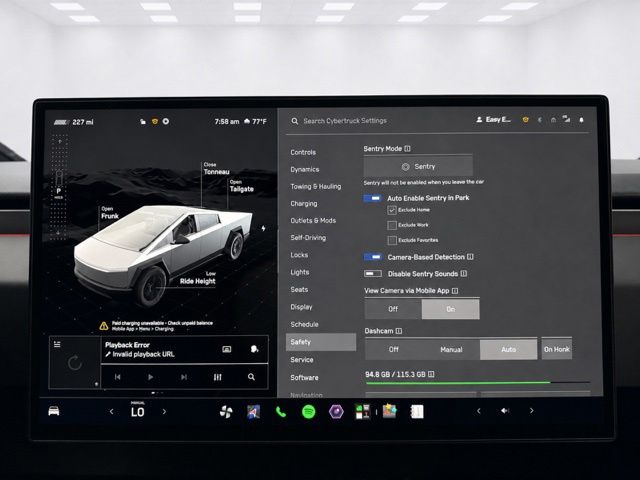Tap Open Frunk on the truck view
This screenshot has width=640, height=480.
[x=110, y=213]
